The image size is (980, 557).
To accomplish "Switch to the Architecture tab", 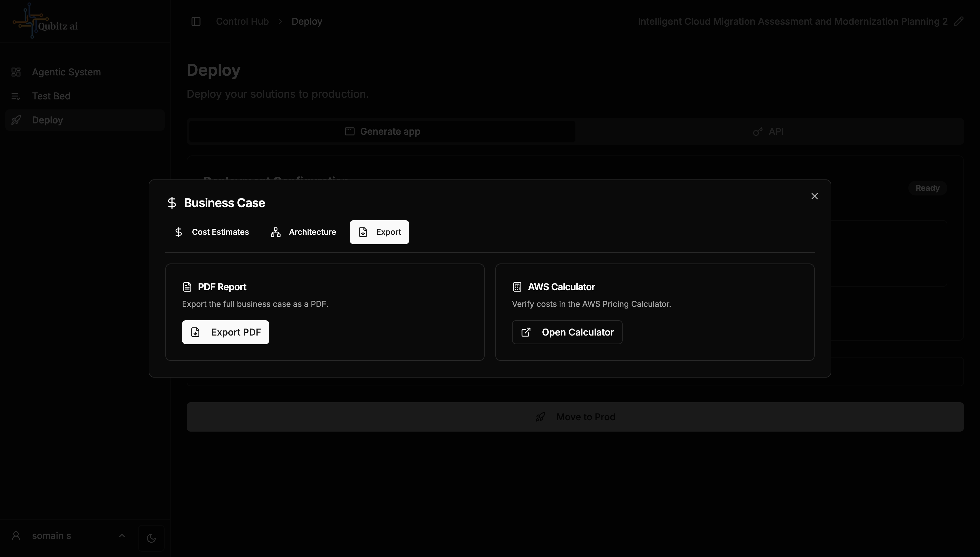I will (303, 232).
